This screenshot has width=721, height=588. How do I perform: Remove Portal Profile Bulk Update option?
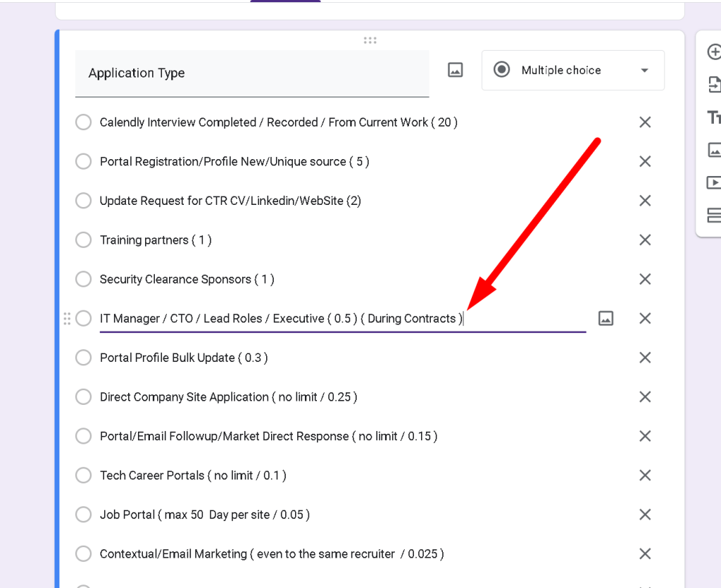coord(645,358)
